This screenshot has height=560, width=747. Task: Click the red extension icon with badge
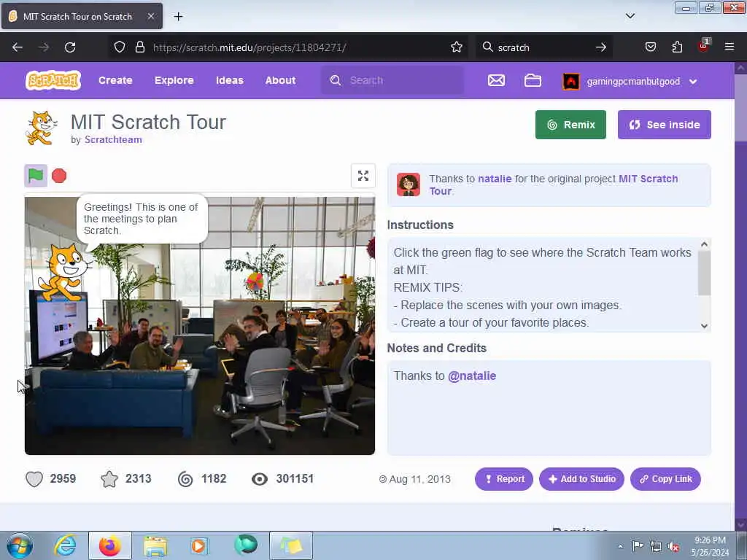(x=704, y=46)
